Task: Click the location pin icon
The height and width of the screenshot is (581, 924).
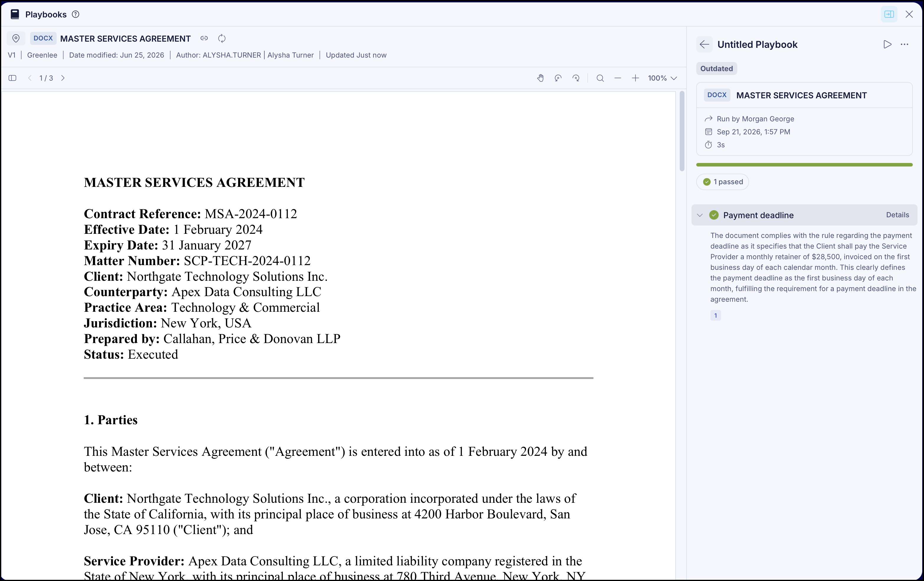Action: tap(16, 38)
